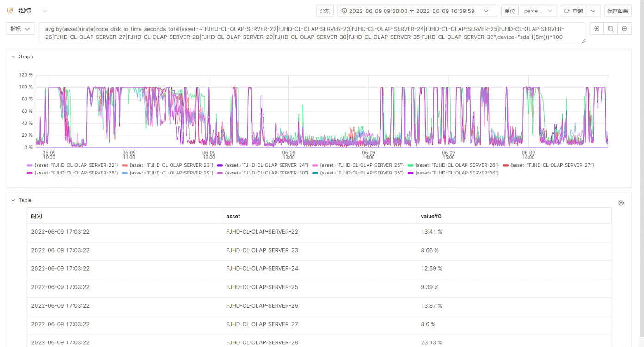The height and width of the screenshot is (347, 644).
Task: Collapse the Graph panel
Action: [13, 56]
